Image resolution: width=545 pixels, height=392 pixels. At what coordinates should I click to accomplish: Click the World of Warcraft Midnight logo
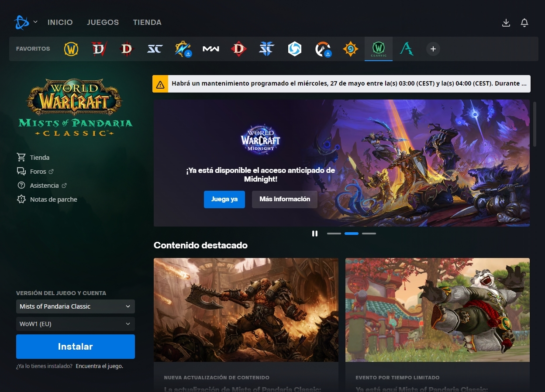tap(261, 139)
